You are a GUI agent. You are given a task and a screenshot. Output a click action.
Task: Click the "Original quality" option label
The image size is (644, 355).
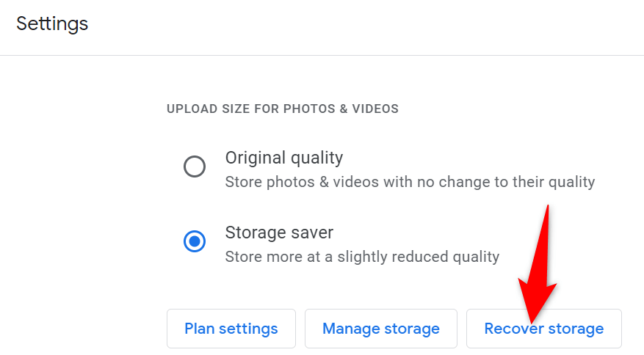284,158
